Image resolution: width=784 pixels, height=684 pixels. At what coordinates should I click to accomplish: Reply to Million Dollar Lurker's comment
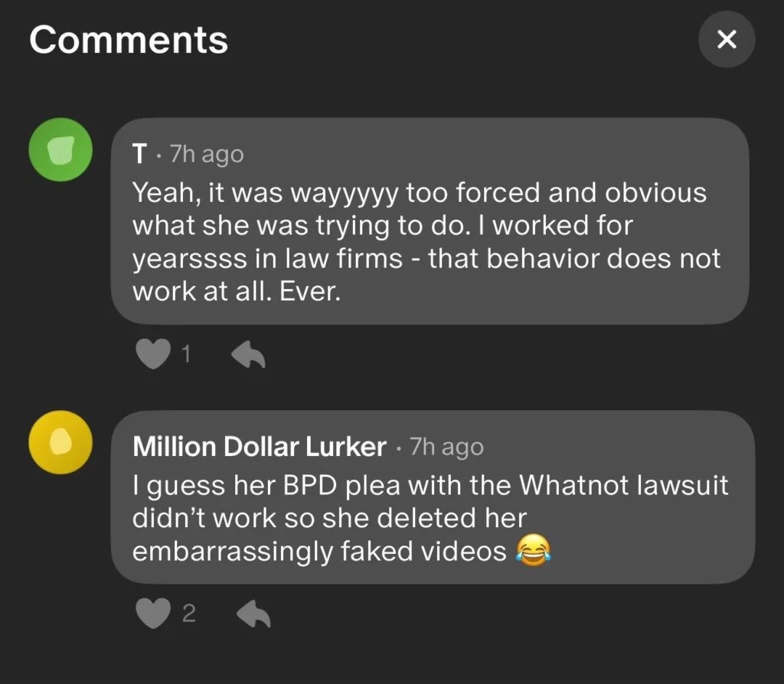point(253,613)
